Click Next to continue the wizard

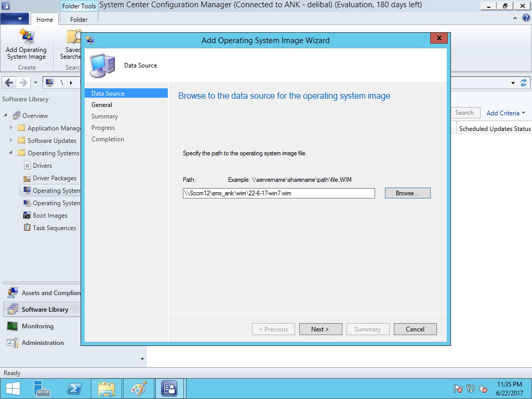321,329
